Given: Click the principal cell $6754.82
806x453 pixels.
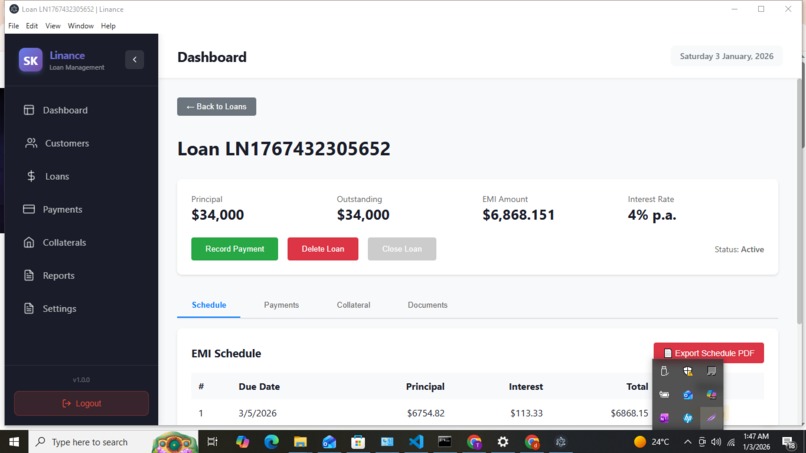Looking at the screenshot, I should coord(426,413).
